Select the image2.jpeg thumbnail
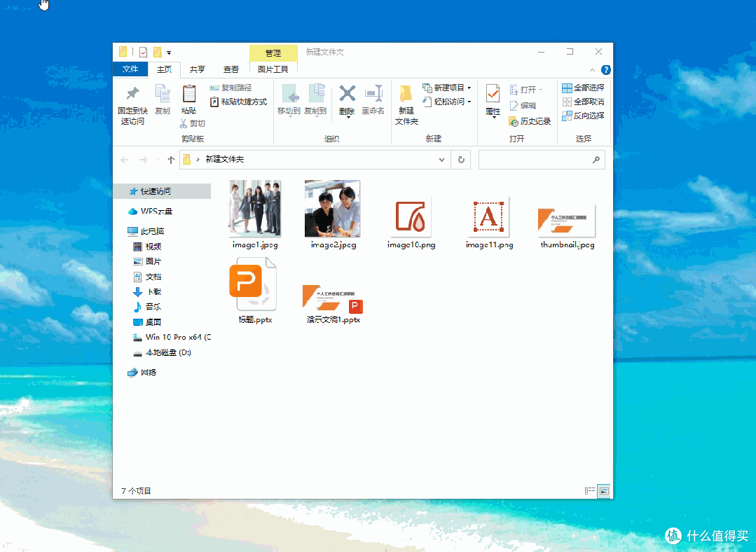756x552 pixels. coord(333,208)
